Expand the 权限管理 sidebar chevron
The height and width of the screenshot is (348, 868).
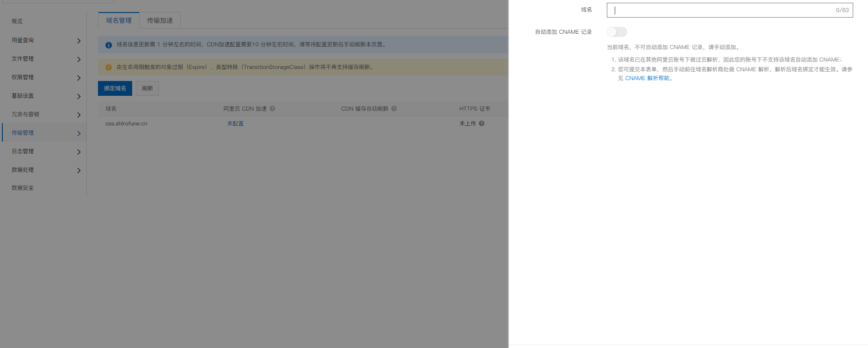(79, 78)
